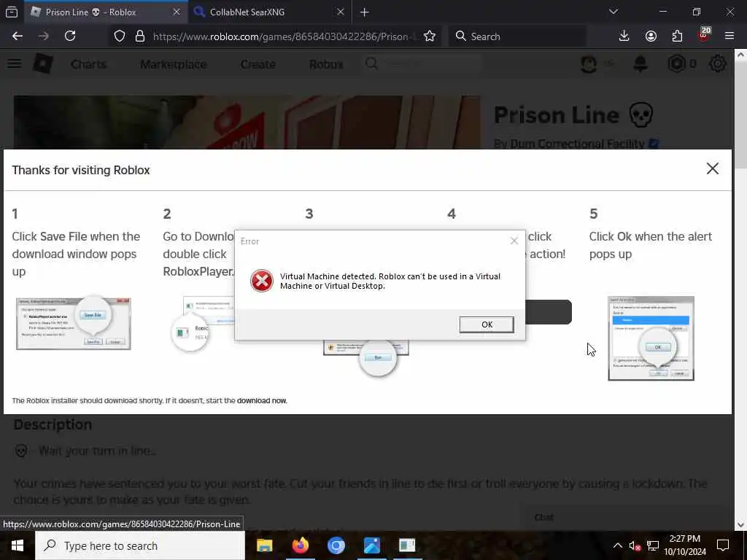The height and width of the screenshot is (560, 747).
Task: Click the page scrollbar down arrow
Action: click(740, 525)
